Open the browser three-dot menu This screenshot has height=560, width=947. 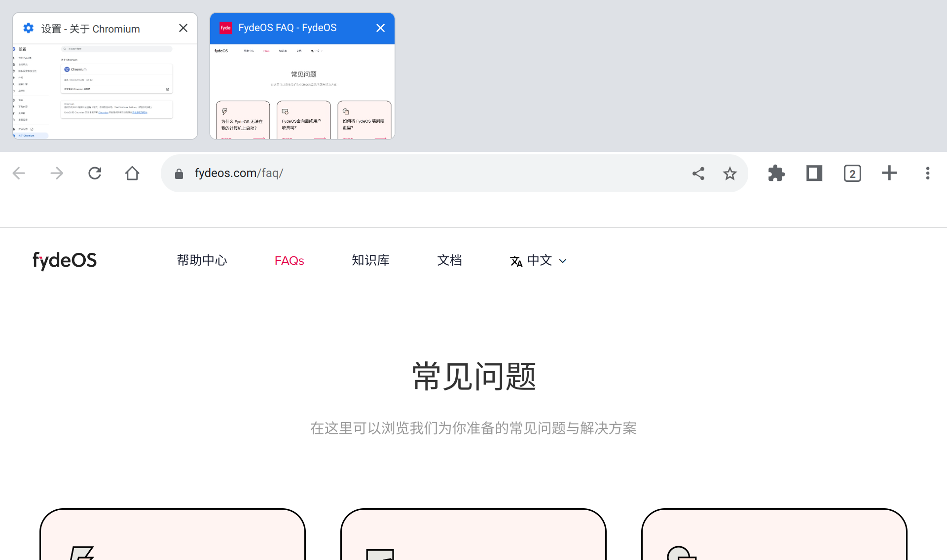[x=928, y=173]
